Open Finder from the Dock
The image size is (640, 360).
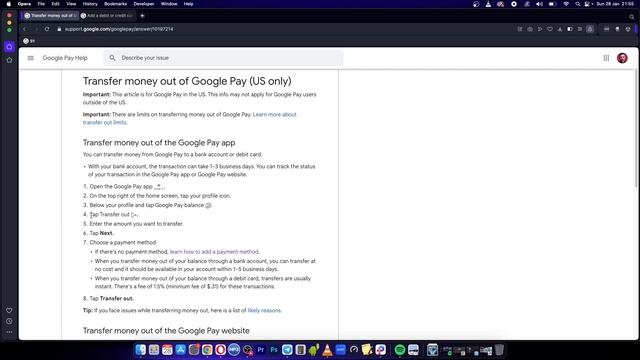coord(140,350)
